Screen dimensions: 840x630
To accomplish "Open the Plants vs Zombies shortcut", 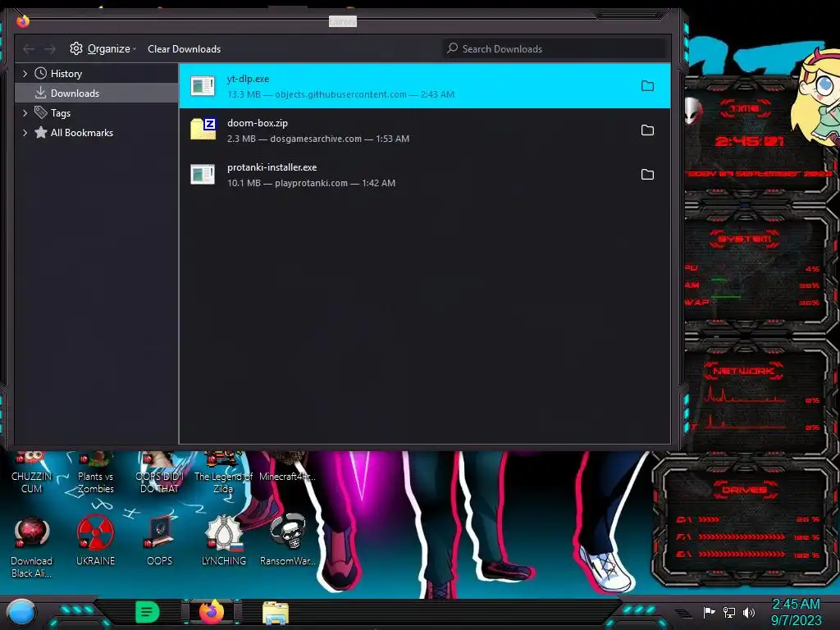I will coord(95,473).
